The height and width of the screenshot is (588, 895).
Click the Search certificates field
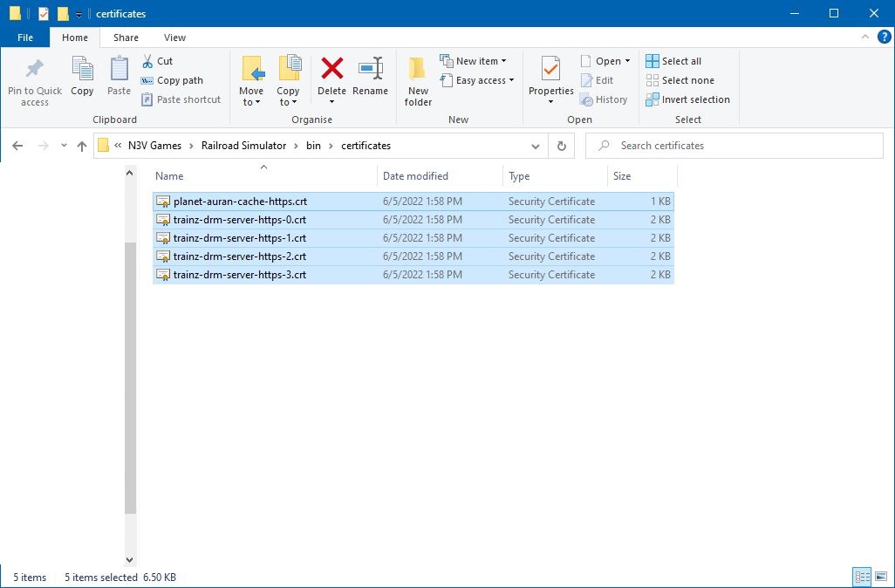pyautogui.click(x=734, y=146)
